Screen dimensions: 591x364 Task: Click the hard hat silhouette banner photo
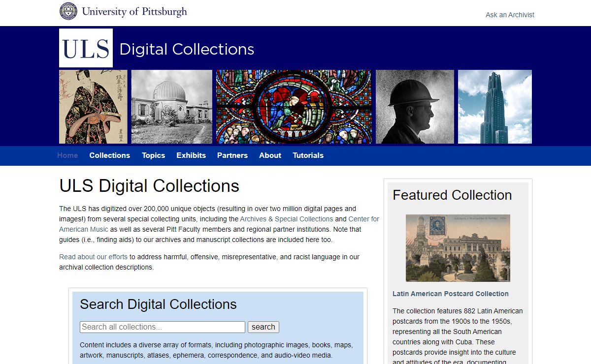click(x=415, y=107)
